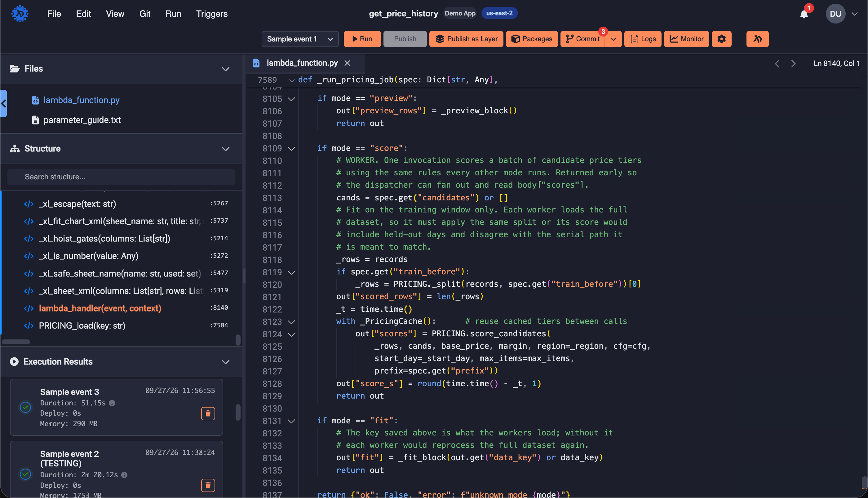Open the File menu
Screen dimensions: 868x498
pyautogui.click(x=54, y=14)
